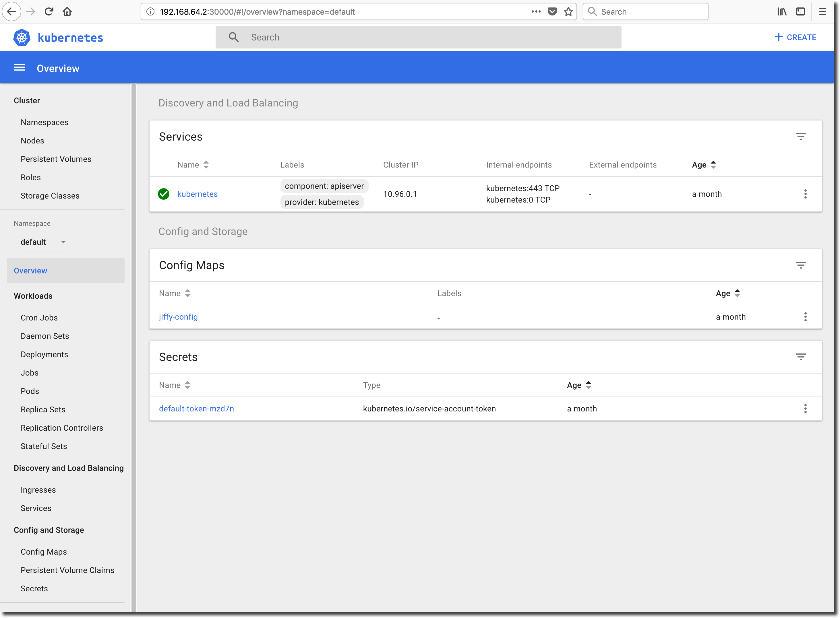This screenshot has height=618, width=840.
Task: Open Config Maps in the sidebar
Action: coord(43,552)
